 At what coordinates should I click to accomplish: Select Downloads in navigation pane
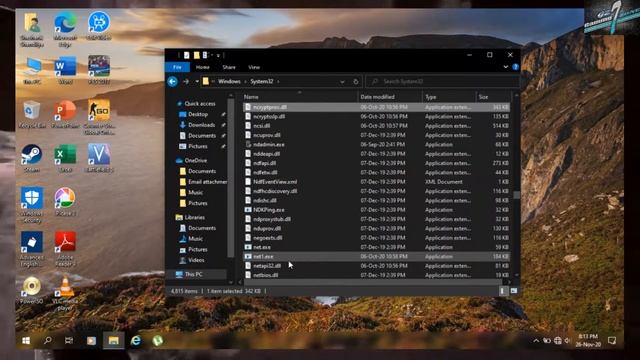201,125
